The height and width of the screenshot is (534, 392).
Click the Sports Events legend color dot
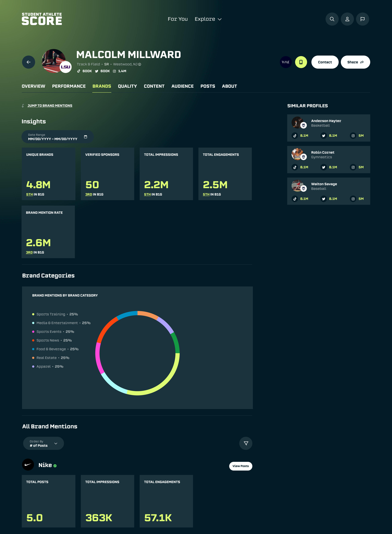tap(33, 332)
